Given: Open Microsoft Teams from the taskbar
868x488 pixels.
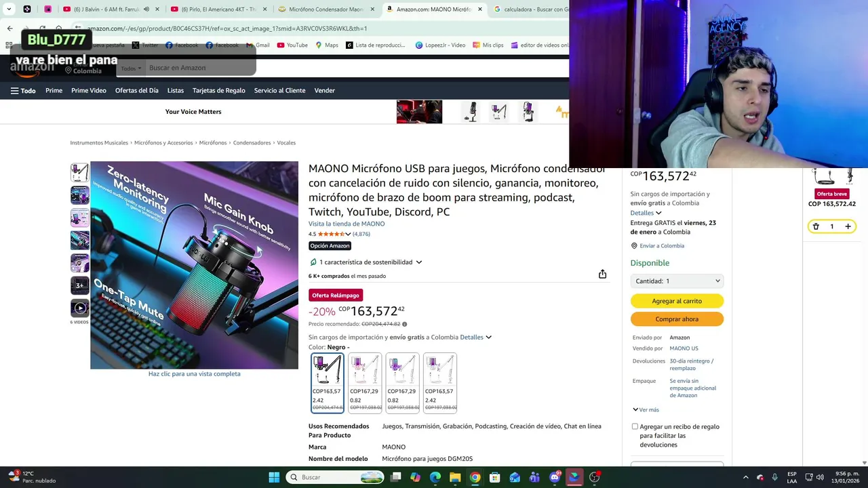Looking at the screenshot, I should [x=534, y=477].
